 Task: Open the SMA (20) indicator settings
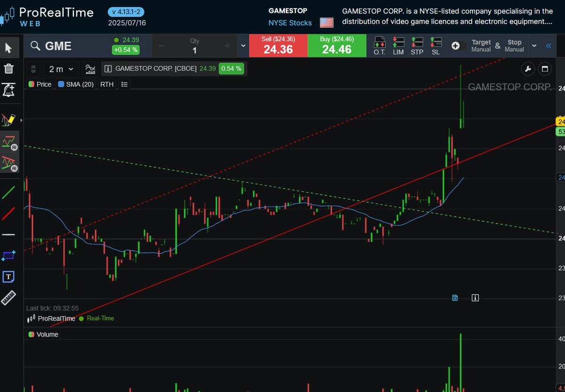[76, 84]
